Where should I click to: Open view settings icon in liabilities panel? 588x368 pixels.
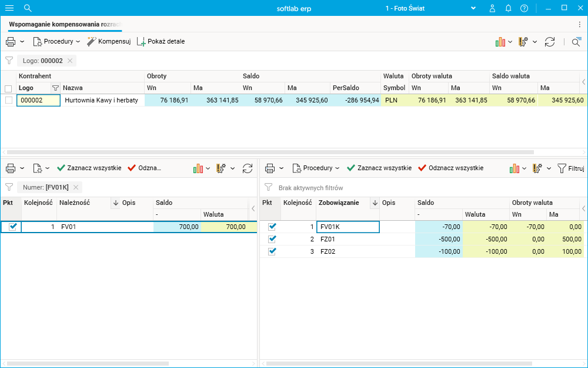tap(537, 168)
